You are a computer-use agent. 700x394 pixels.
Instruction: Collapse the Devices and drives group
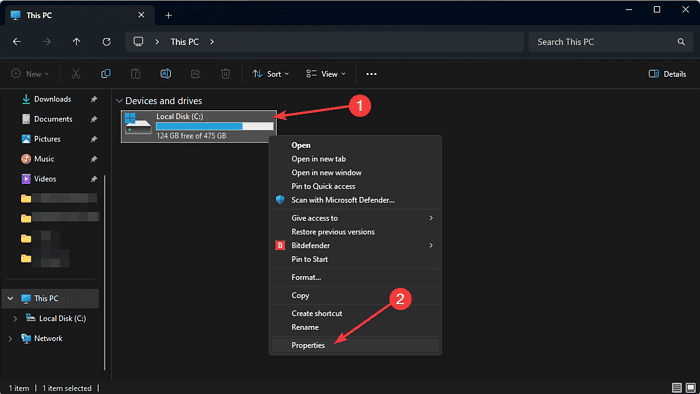click(119, 101)
